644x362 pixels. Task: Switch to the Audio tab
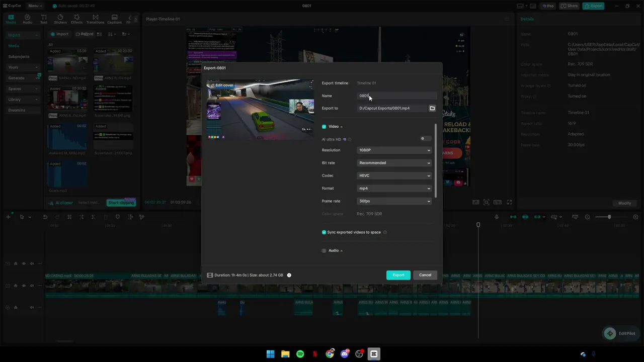click(27, 19)
